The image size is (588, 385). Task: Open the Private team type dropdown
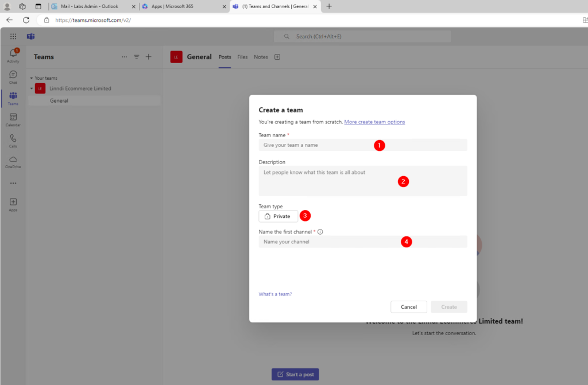click(278, 216)
